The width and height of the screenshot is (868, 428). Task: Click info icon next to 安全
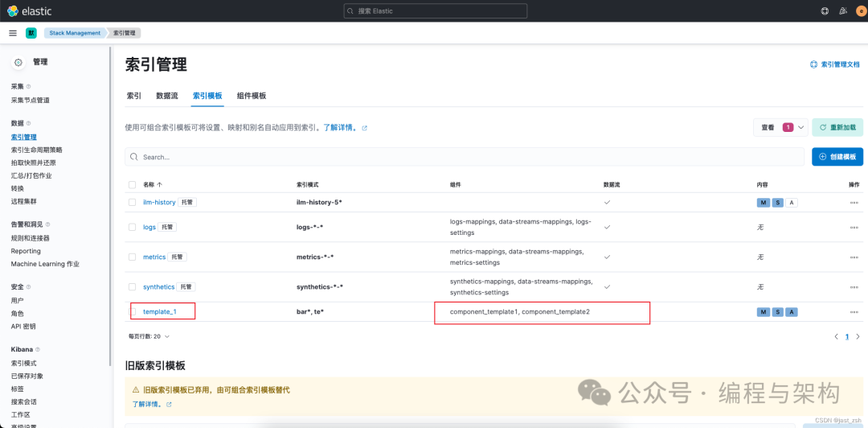coord(29,287)
